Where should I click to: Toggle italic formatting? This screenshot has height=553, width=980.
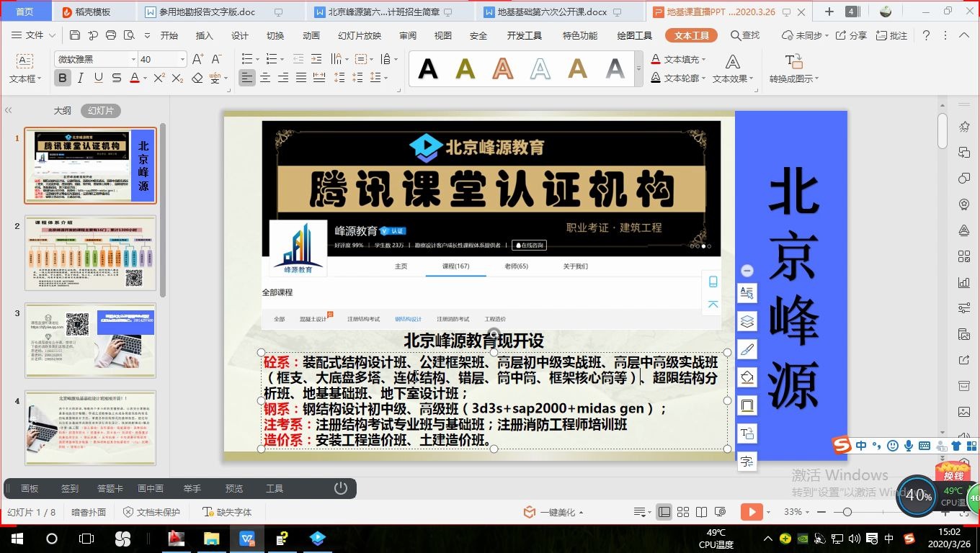(81, 77)
